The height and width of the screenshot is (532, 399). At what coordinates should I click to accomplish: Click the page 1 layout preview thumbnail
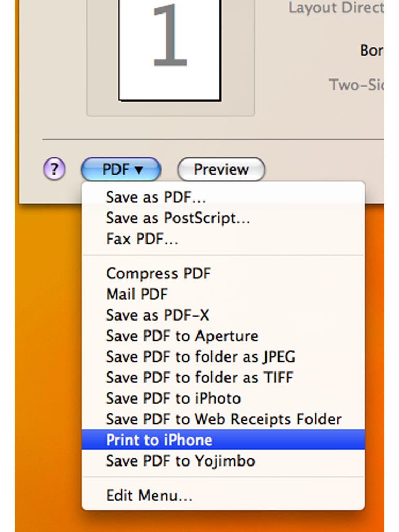170,50
